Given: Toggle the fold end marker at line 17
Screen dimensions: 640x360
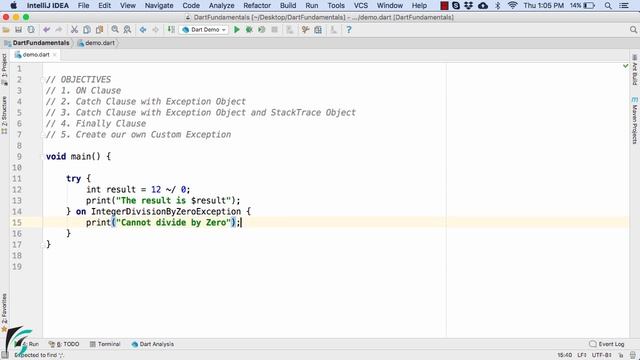Looking at the screenshot, I should coord(42,244).
